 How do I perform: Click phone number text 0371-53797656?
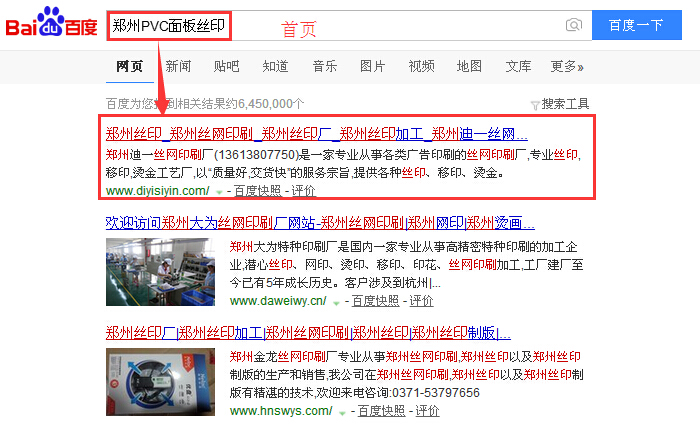(x=436, y=393)
